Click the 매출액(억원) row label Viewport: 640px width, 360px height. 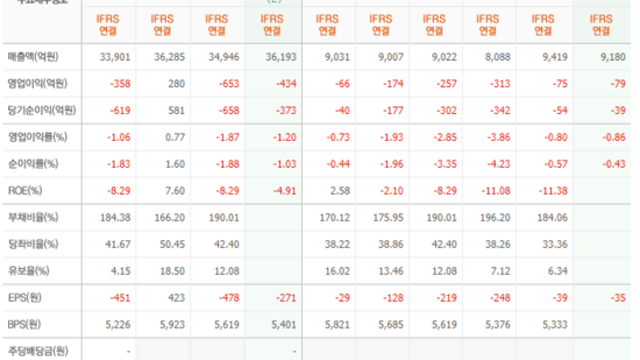pyautogui.click(x=33, y=57)
